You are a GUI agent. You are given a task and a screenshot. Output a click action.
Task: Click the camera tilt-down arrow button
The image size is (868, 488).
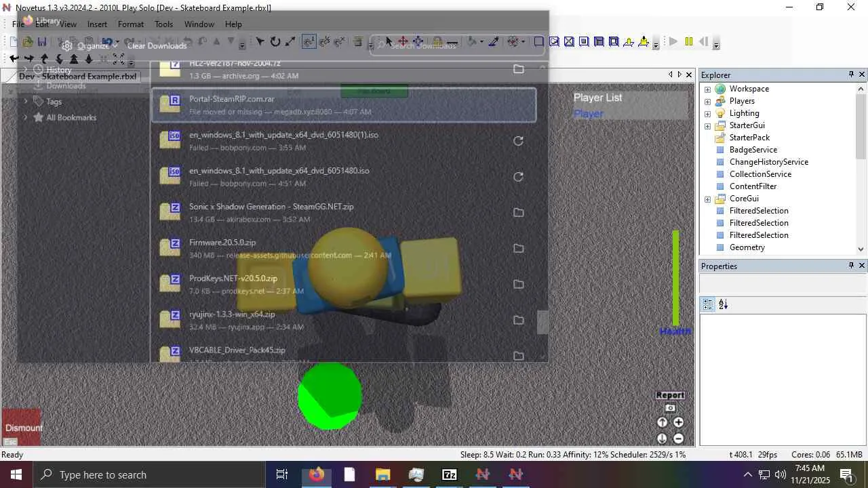tap(663, 439)
